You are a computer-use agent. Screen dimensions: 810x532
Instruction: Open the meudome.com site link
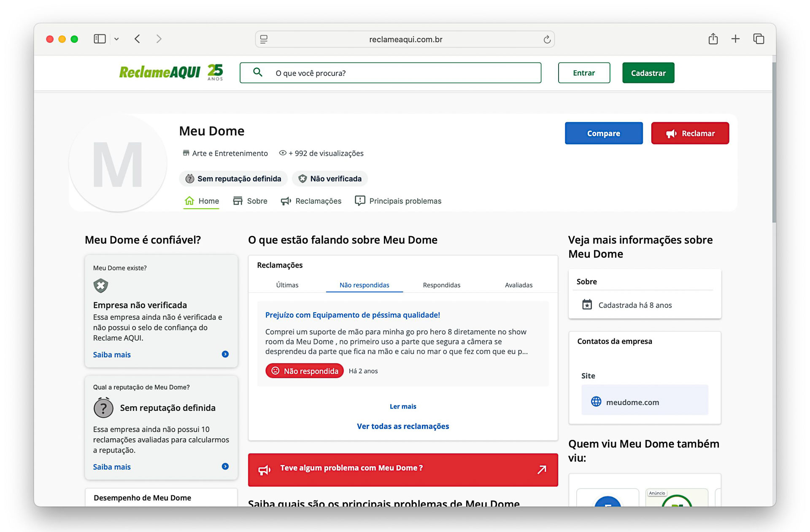click(x=645, y=400)
